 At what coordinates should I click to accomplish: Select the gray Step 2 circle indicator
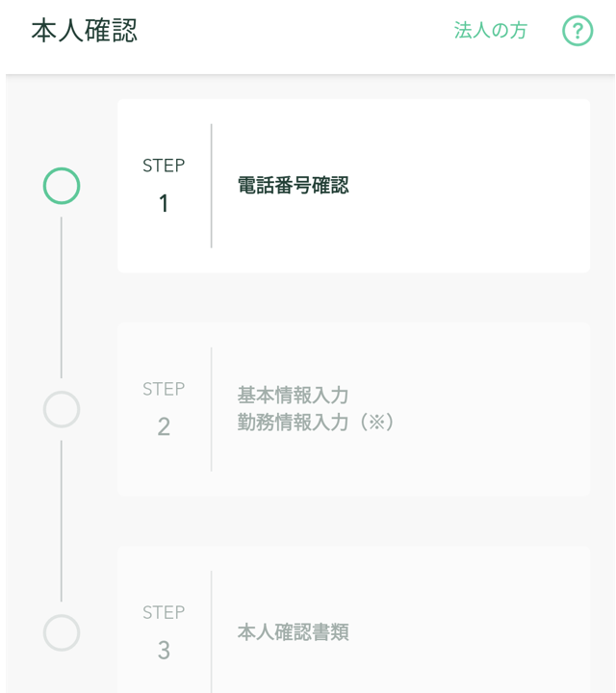pyautogui.click(x=62, y=409)
